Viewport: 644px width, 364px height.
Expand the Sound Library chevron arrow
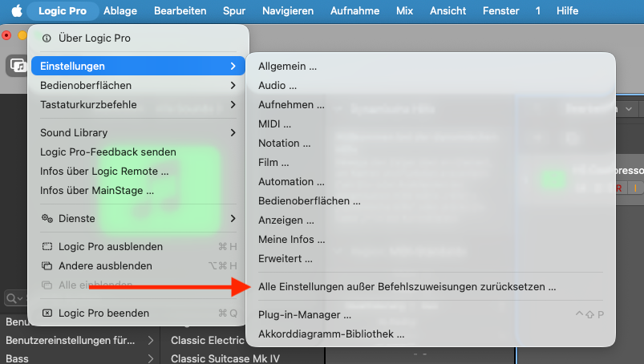point(233,132)
